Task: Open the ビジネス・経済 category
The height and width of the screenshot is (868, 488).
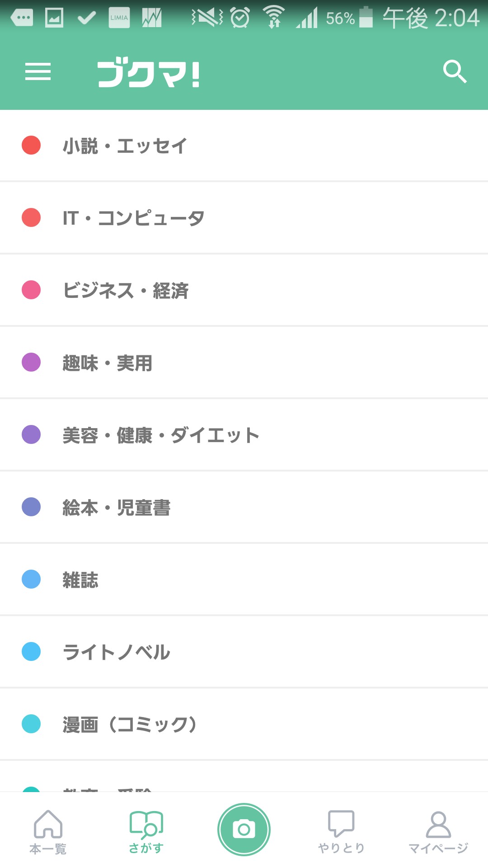Action: [126, 290]
